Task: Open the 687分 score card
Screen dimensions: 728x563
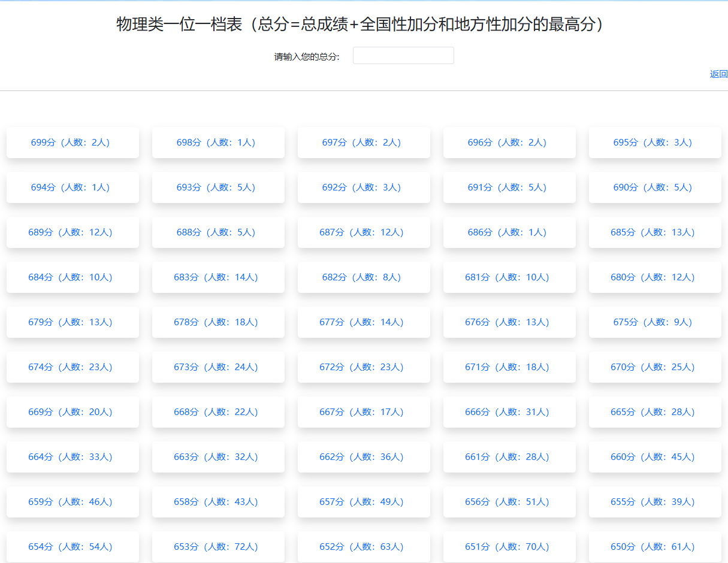Action: tap(364, 232)
